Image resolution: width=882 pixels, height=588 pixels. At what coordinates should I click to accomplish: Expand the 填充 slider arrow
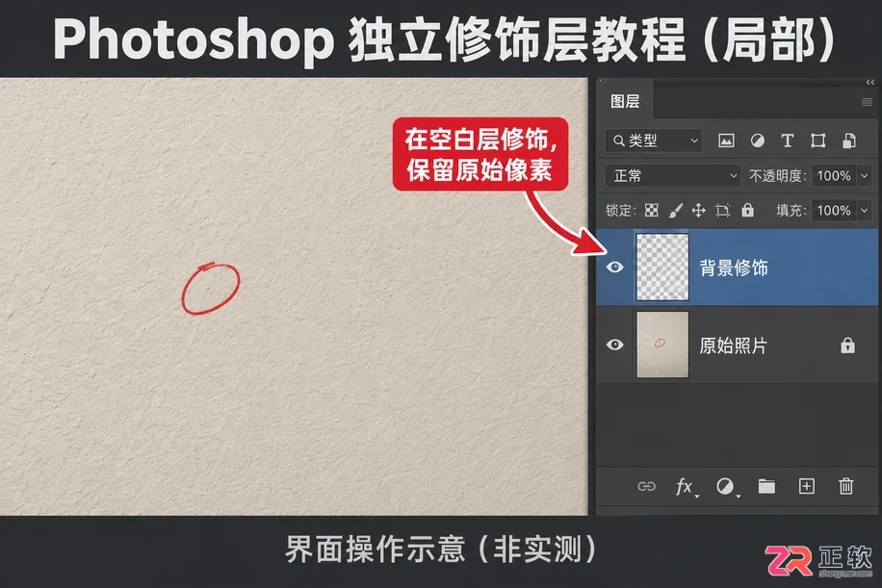(x=864, y=210)
